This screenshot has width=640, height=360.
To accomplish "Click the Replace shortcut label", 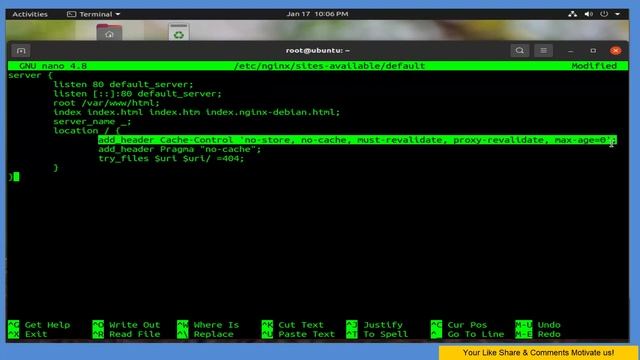I will click(213, 334).
